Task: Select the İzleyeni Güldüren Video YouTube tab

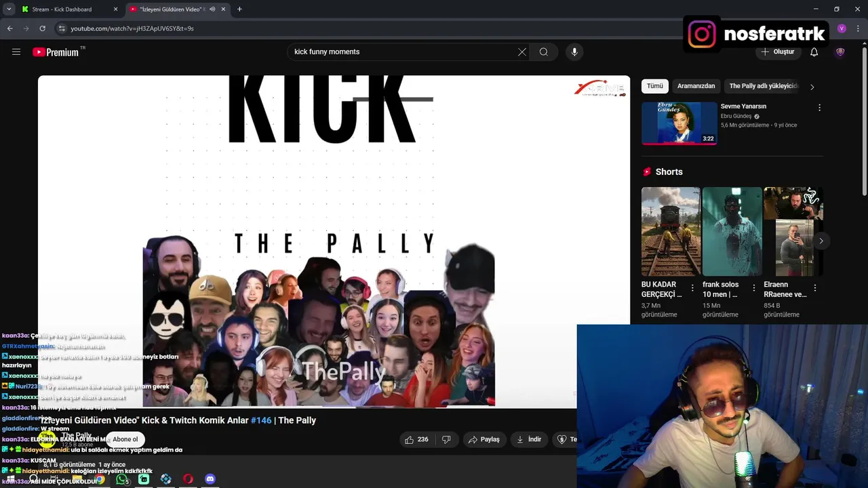Action: pyautogui.click(x=178, y=9)
